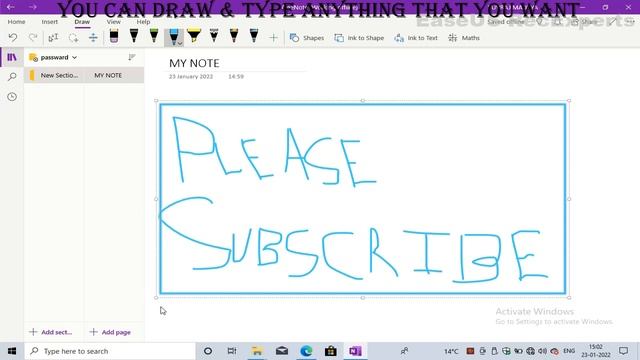Undo the last ink stroke
This screenshot has width=640, height=360.
(x=13, y=38)
